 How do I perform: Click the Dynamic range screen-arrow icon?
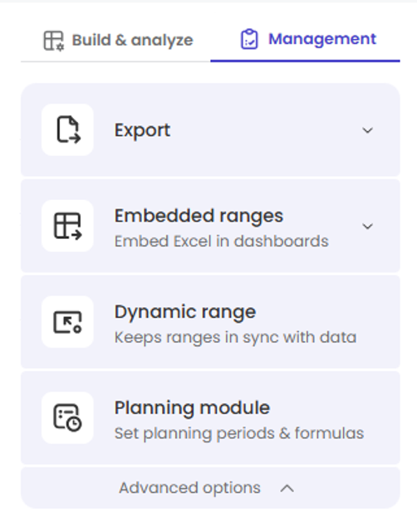68,322
